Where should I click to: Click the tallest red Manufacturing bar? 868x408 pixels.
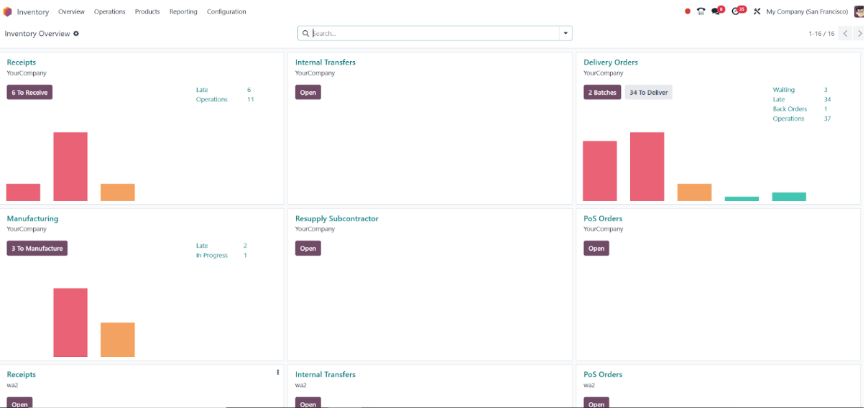[x=70, y=323]
